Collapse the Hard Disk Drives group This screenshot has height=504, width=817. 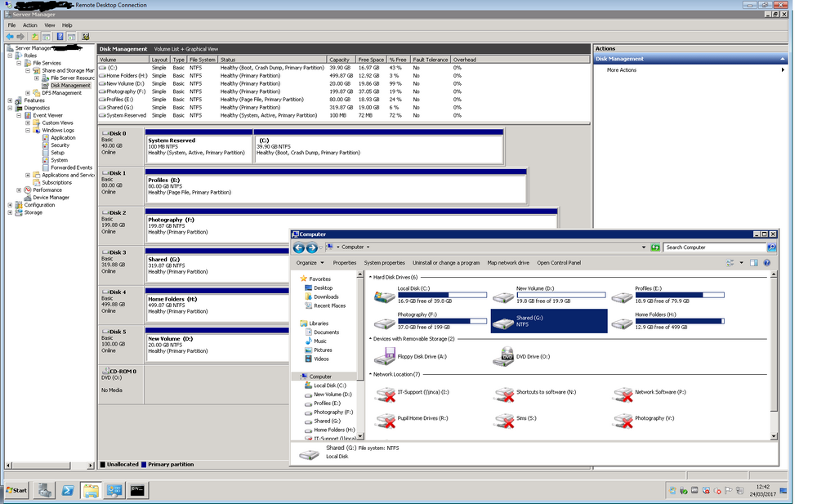370,277
